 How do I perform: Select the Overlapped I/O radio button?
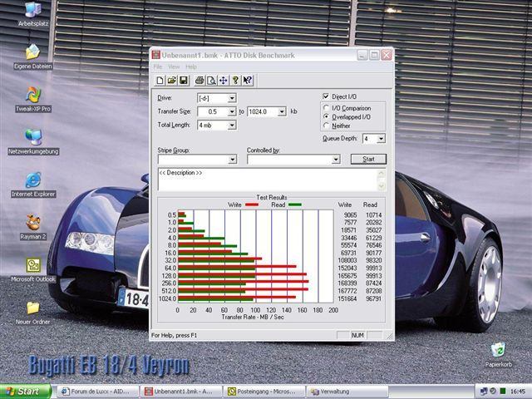click(x=326, y=116)
